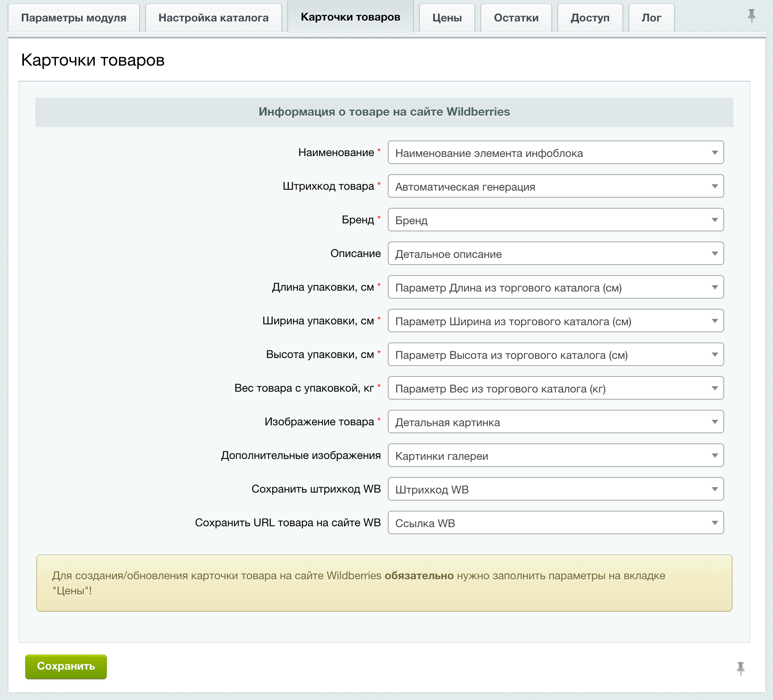Switch to the Настройка каталога tab
This screenshot has height=700, width=773.
point(213,18)
